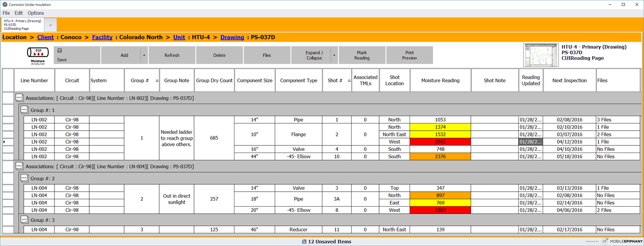The image size is (644, 246).
Task: Click the CUI Moisture Analyzer logo
Action: (x=38, y=55)
